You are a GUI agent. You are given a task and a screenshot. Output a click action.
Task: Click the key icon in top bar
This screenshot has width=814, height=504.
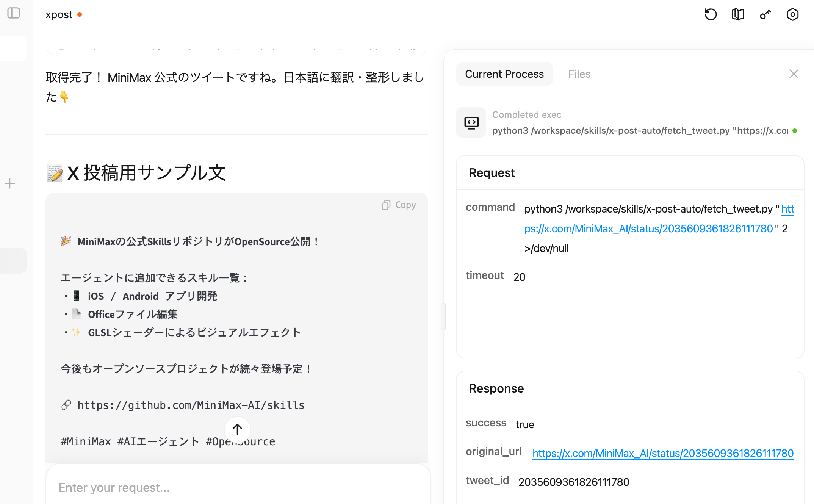(765, 15)
